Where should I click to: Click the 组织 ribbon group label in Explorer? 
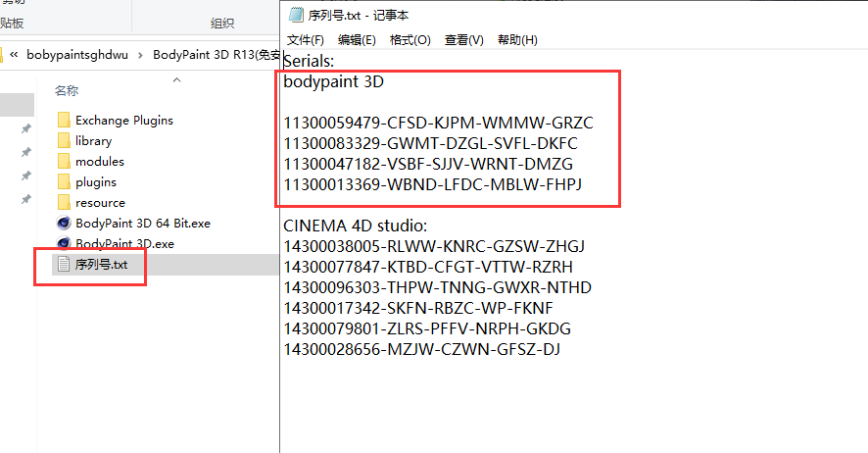[222, 24]
